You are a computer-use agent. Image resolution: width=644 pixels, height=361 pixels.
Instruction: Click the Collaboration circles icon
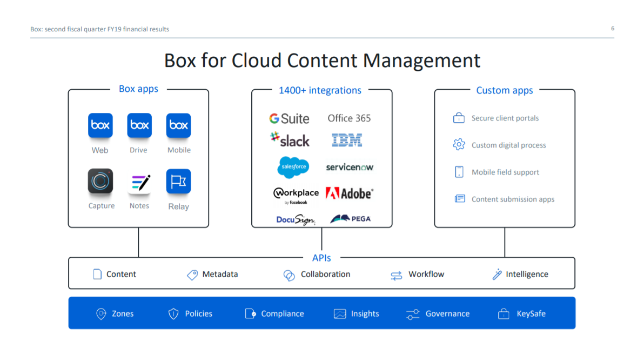[x=289, y=275]
